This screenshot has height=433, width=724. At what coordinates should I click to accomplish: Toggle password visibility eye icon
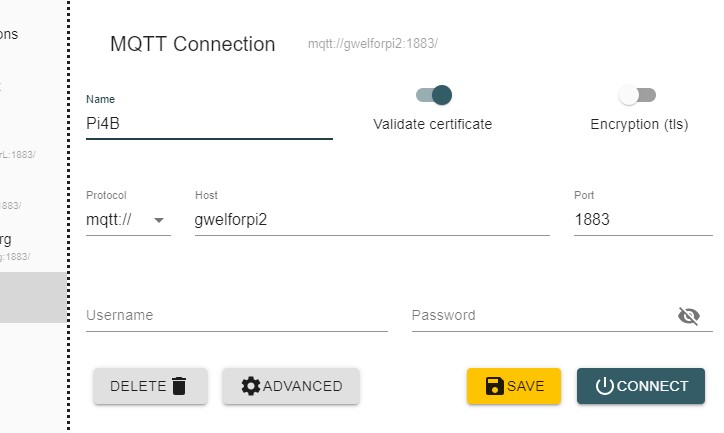tap(688, 316)
